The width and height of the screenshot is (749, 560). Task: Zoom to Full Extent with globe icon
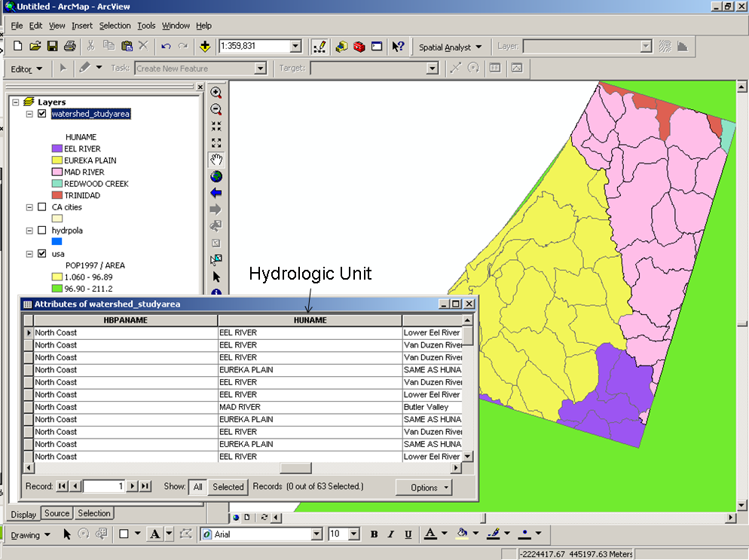pos(216,176)
